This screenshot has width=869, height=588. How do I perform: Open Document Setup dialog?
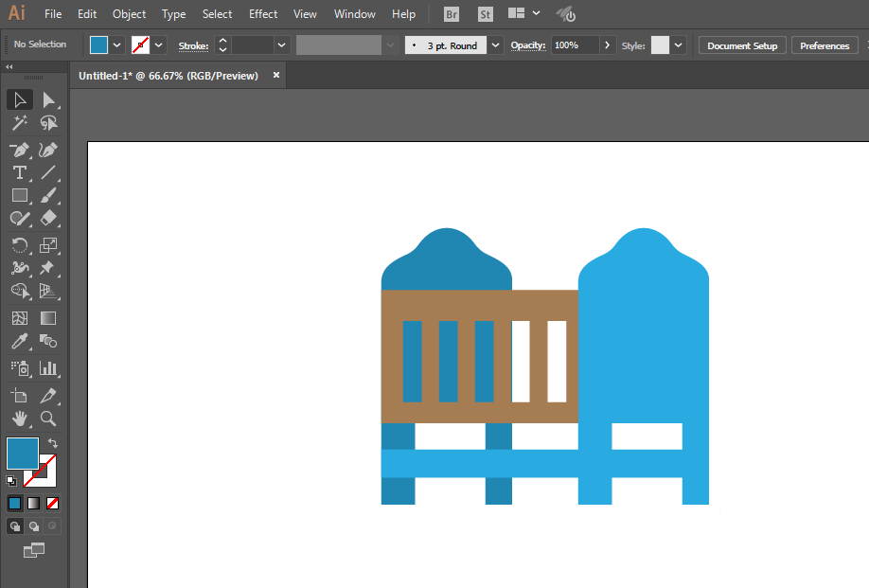click(742, 45)
